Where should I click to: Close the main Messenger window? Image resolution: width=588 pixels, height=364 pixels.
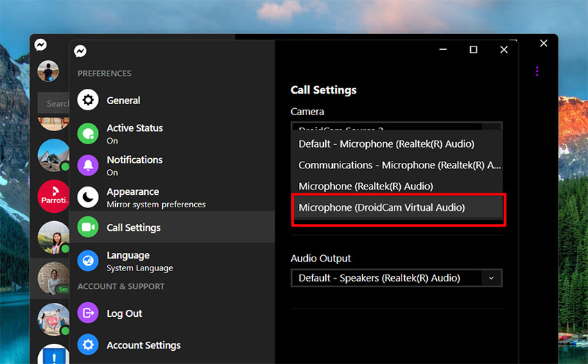pos(544,43)
